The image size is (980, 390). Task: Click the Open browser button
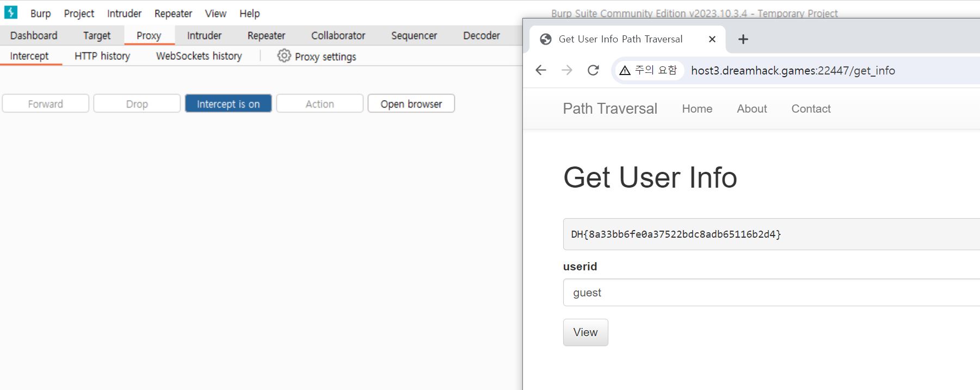point(411,103)
